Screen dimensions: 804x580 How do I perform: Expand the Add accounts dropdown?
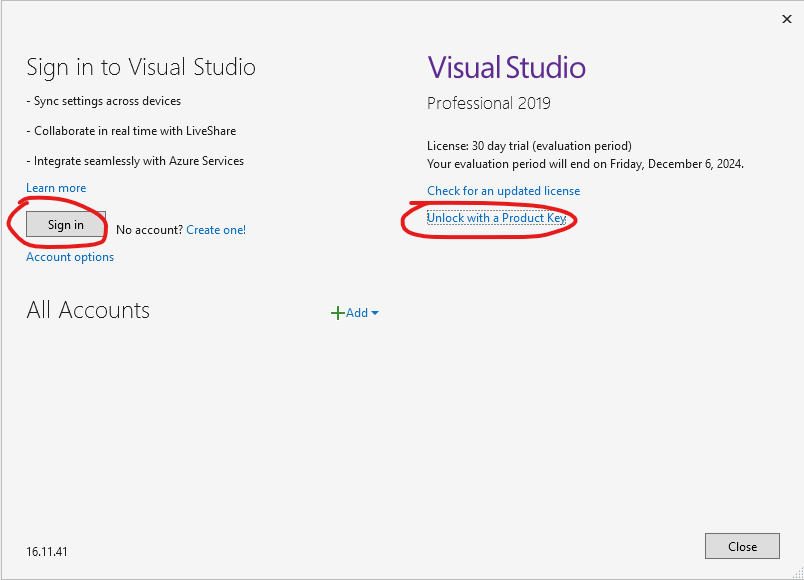pyautogui.click(x=355, y=313)
